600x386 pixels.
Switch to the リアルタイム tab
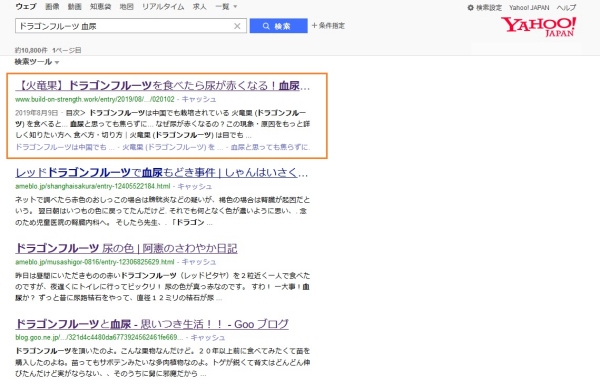tap(163, 7)
